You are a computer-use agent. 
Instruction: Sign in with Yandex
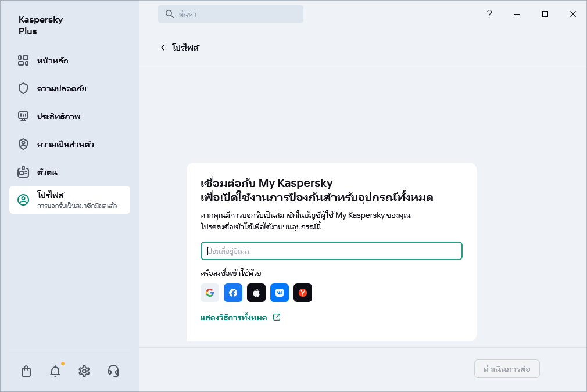point(303,293)
